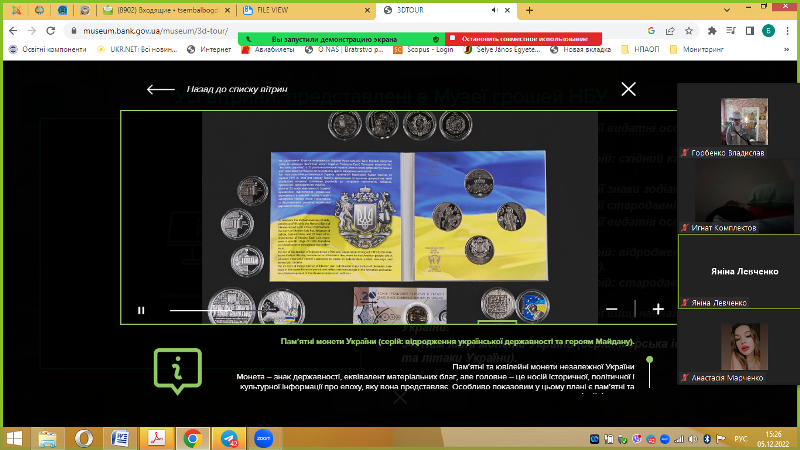
Task: Open the Bluetooth tray icon
Action: click(x=707, y=439)
